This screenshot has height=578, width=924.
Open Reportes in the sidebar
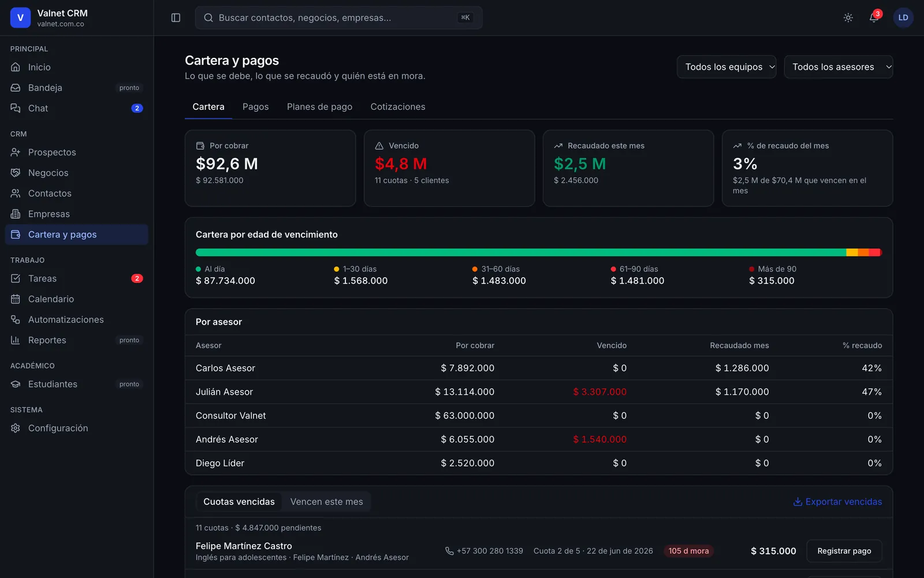tap(77, 340)
